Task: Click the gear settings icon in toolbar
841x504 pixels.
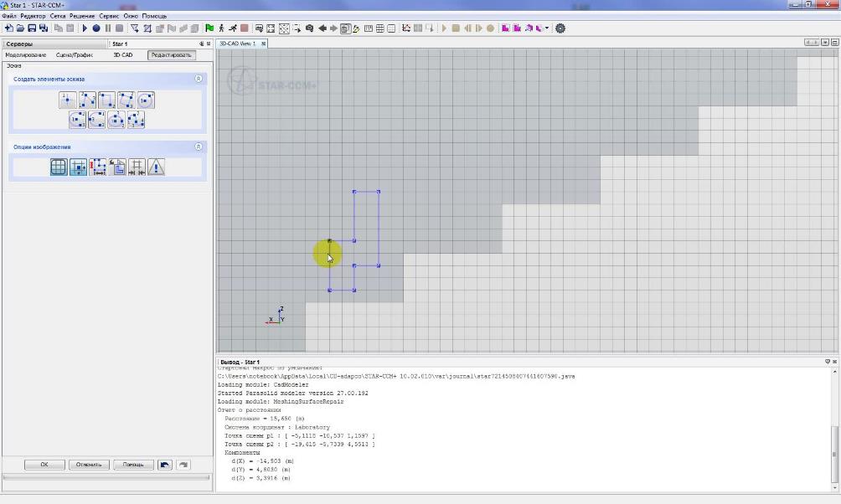Action: tap(560, 28)
